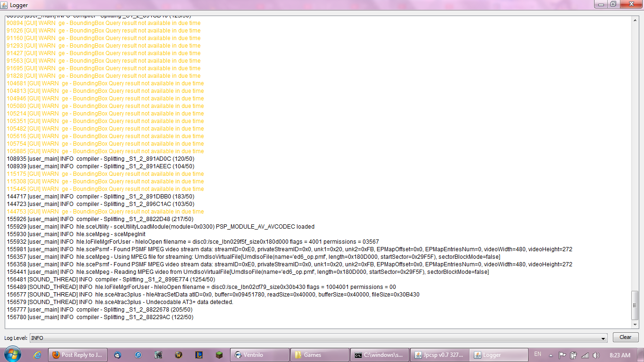The image size is (644, 362).
Task: Switch to the Firefox Post Reply window
Action: [78, 355]
